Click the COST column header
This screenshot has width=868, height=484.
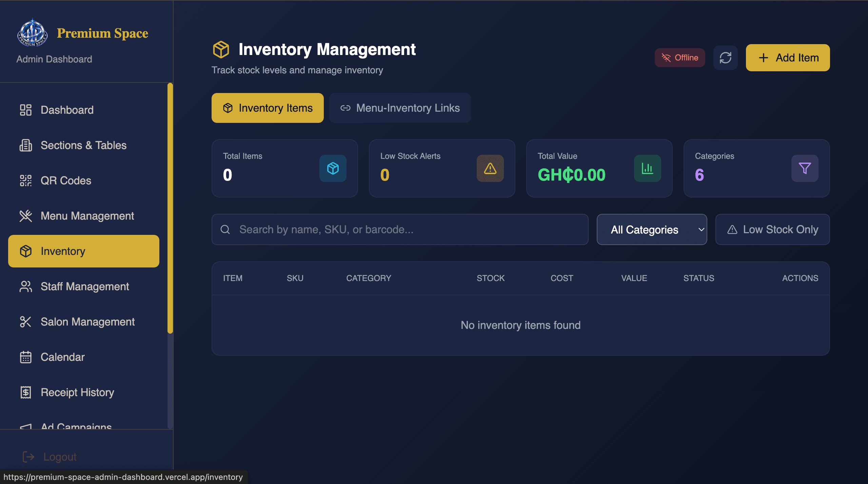click(x=562, y=278)
